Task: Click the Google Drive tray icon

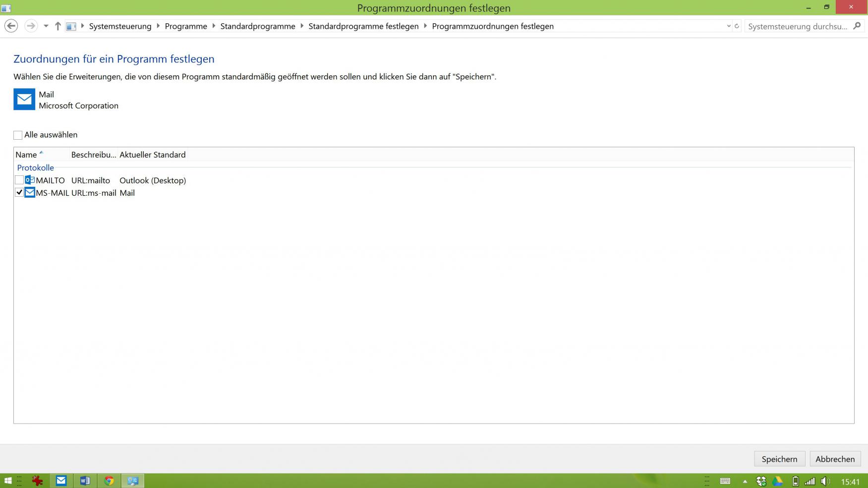Action: (x=777, y=481)
